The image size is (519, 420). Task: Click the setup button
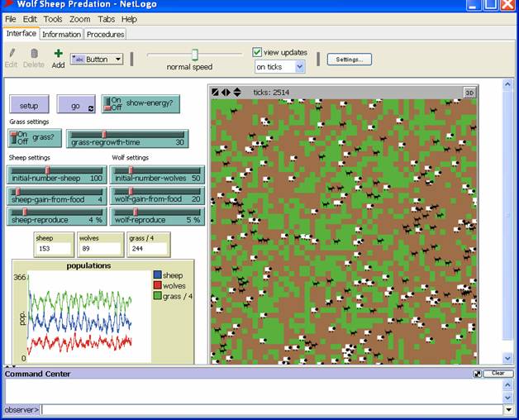pyautogui.click(x=29, y=105)
